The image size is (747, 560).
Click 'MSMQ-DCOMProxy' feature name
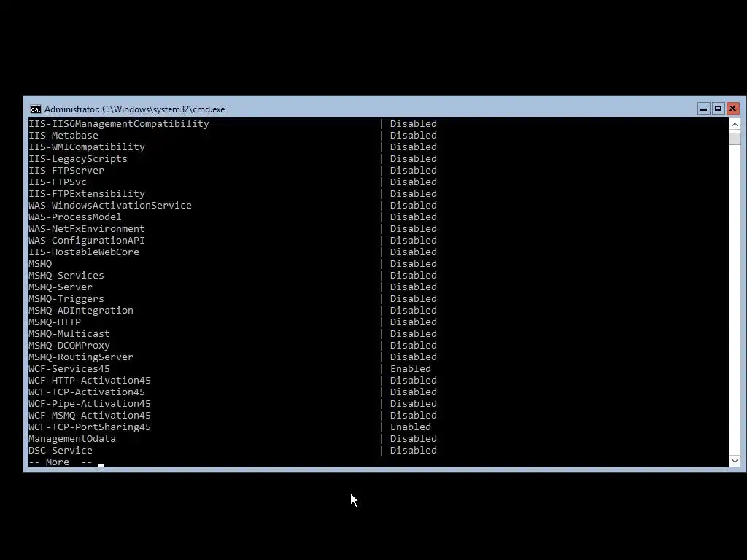(69, 345)
